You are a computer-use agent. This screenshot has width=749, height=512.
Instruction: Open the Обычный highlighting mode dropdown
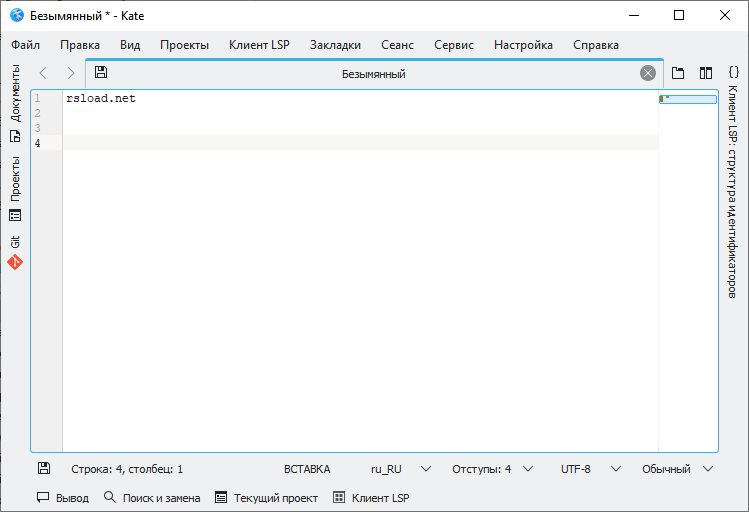677,469
